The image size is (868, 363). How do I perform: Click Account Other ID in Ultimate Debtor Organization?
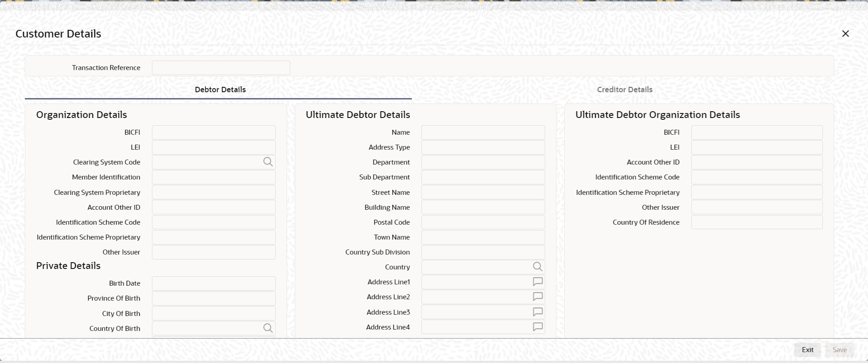[757, 162]
